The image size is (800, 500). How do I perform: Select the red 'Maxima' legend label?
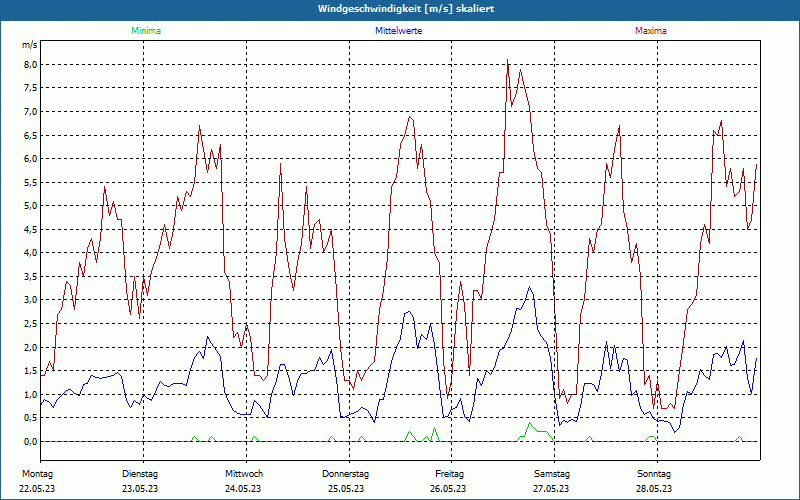651,31
